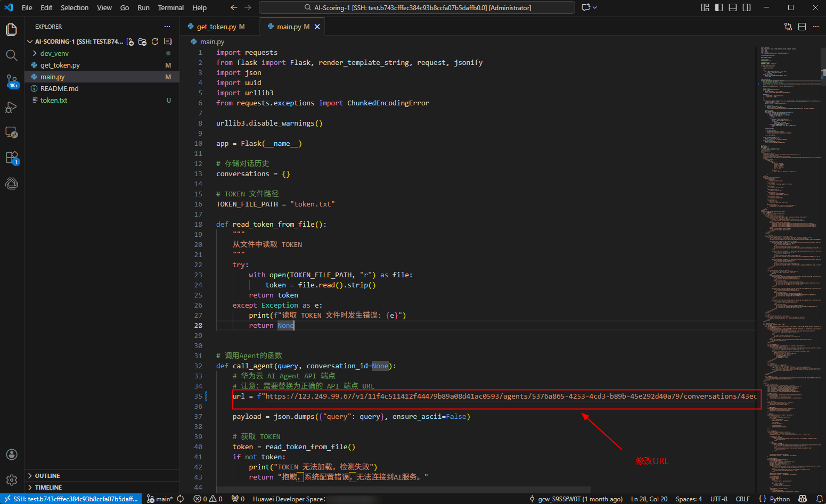This screenshot has width=826, height=504.
Task: Switch to the get_token.py editor tab
Action: (219, 27)
